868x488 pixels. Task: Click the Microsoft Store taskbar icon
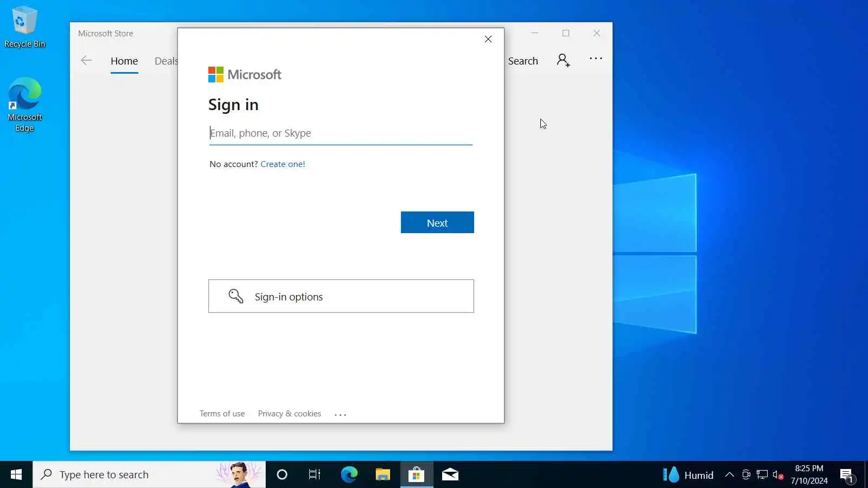pos(417,474)
